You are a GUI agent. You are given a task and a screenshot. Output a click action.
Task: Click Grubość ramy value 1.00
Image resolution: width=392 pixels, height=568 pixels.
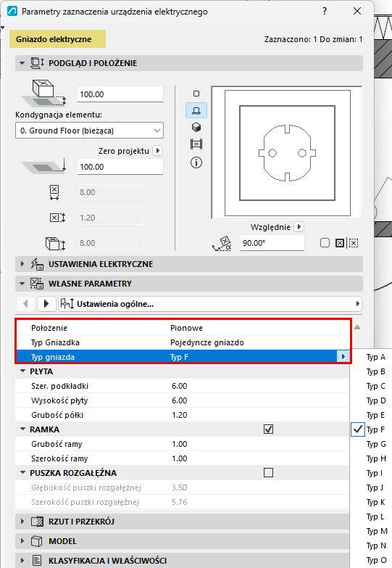click(180, 444)
